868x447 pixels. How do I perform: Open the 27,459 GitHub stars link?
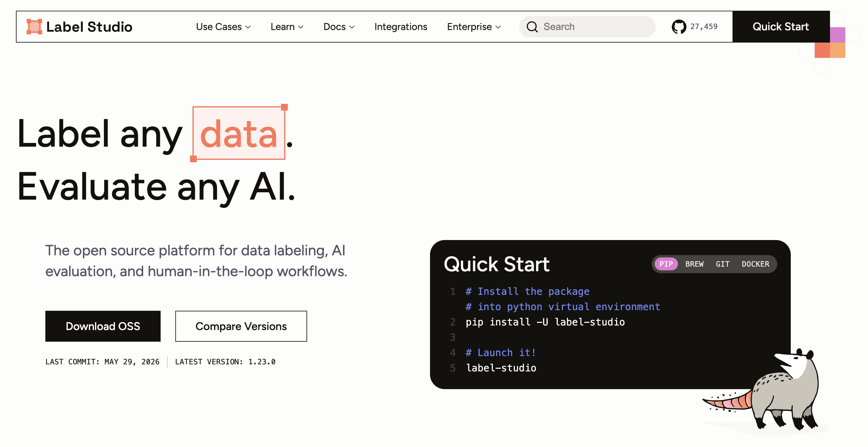[695, 27]
